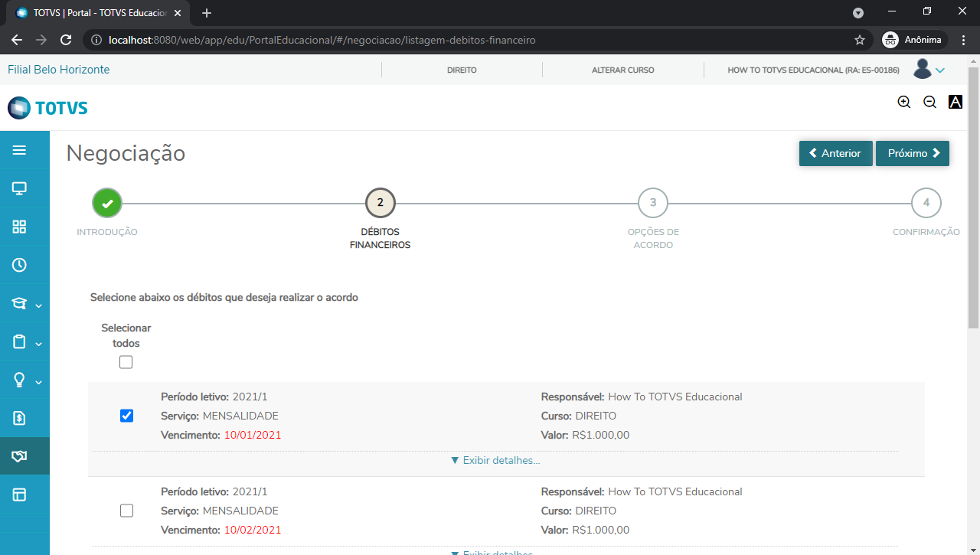Viewport: 980px width, 555px height.
Task: Select the handshake negotiation sidebar icon
Action: click(19, 456)
